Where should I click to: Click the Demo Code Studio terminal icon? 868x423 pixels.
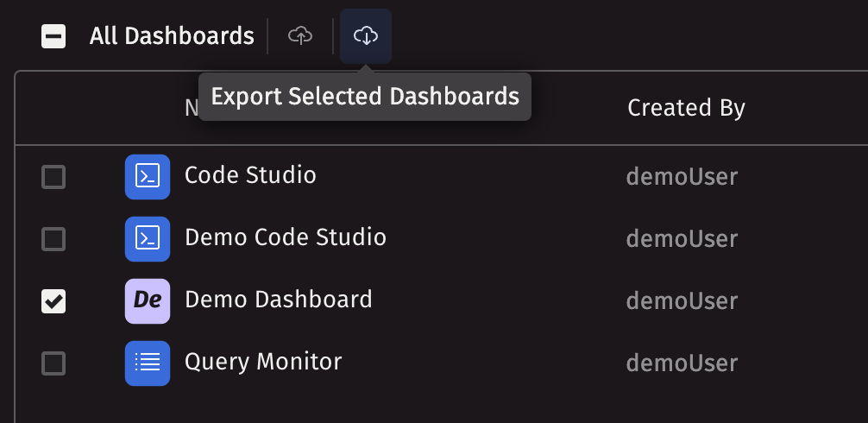click(148, 238)
